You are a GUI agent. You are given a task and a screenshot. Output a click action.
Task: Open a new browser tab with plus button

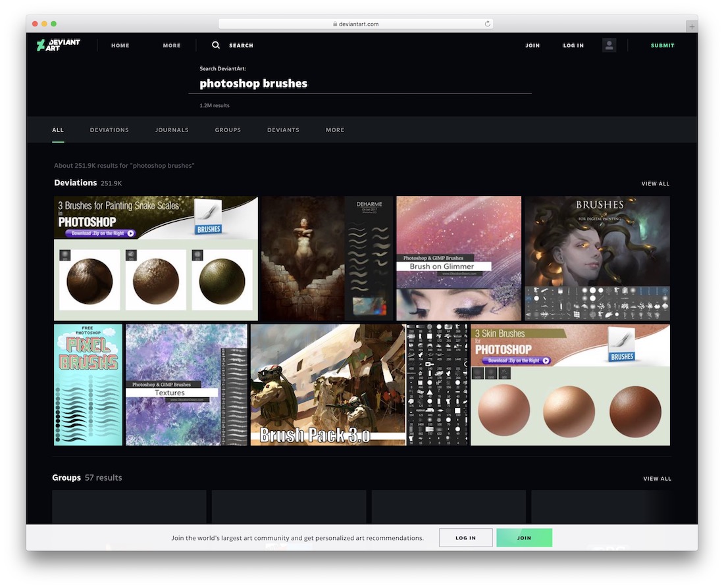tap(691, 26)
